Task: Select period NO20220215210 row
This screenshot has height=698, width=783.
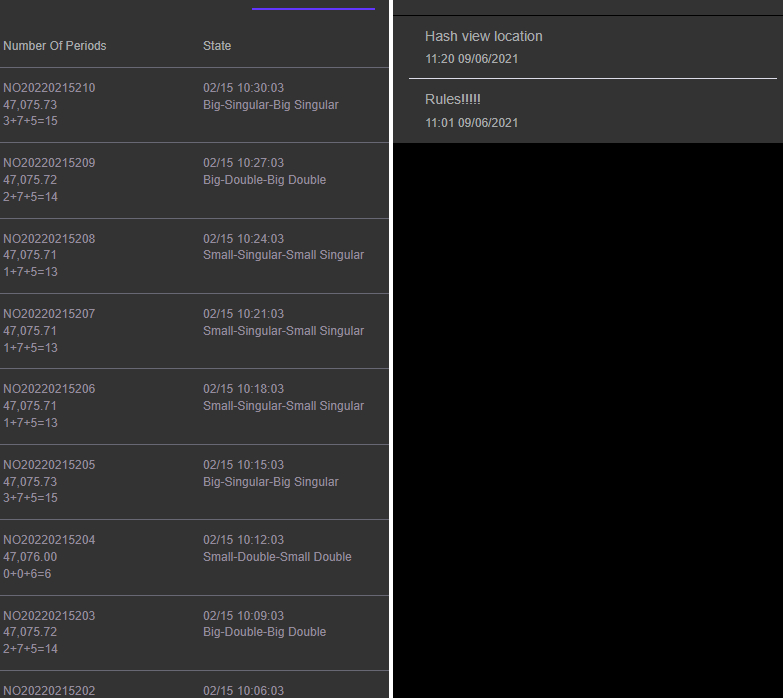Action: click(194, 105)
